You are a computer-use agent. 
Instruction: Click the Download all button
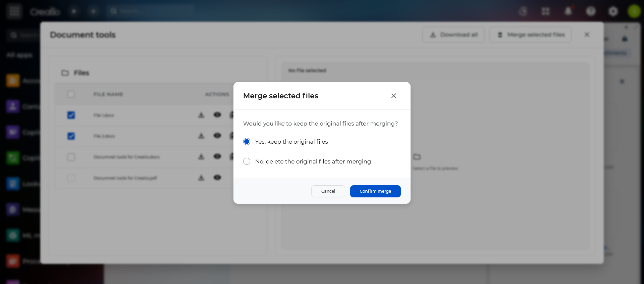453,35
